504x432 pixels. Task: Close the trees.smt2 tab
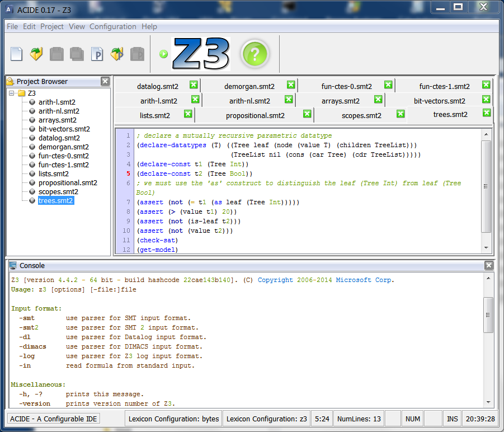pos(487,112)
